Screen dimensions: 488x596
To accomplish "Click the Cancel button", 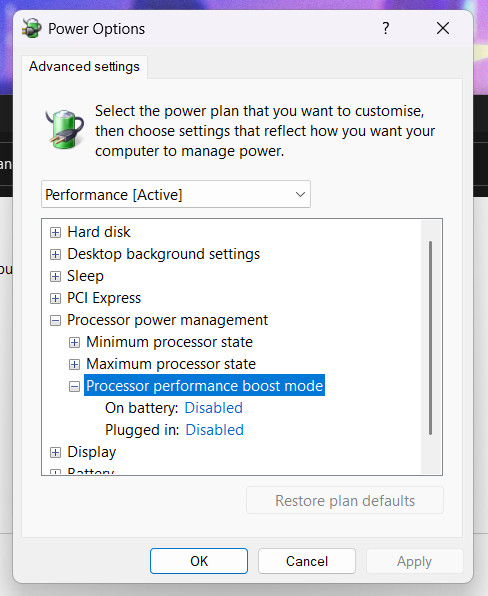I will coord(307,561).
